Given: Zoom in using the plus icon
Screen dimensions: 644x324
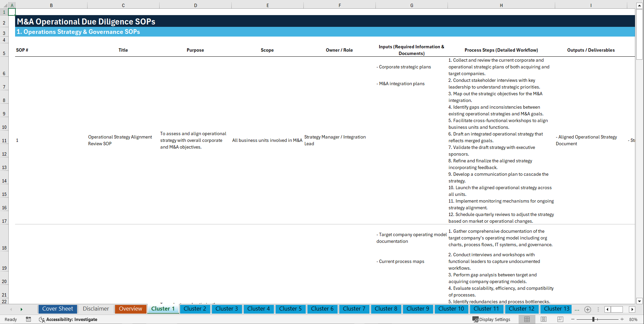Looking at the screenshot, I should click(622, 319).
